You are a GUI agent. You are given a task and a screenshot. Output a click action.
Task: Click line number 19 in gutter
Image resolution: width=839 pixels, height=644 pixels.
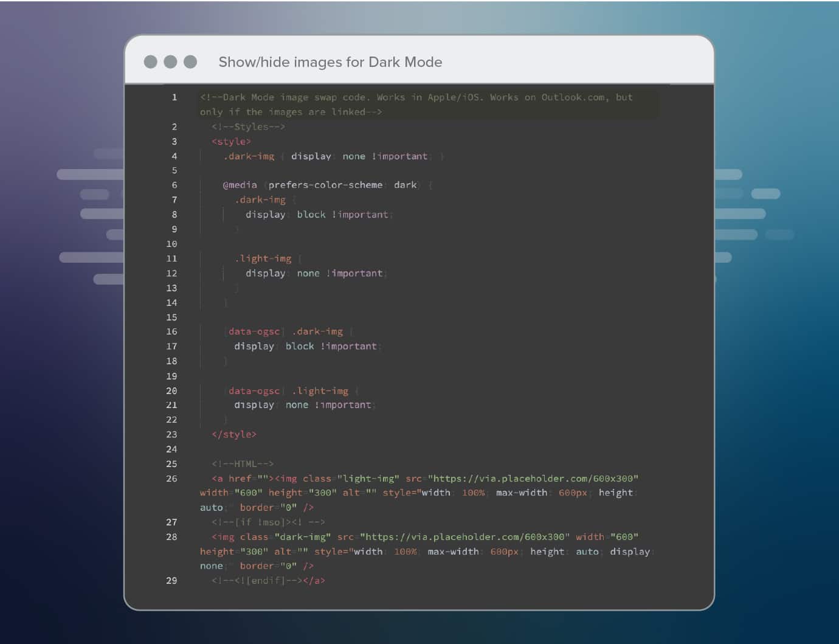click(171, 376)
